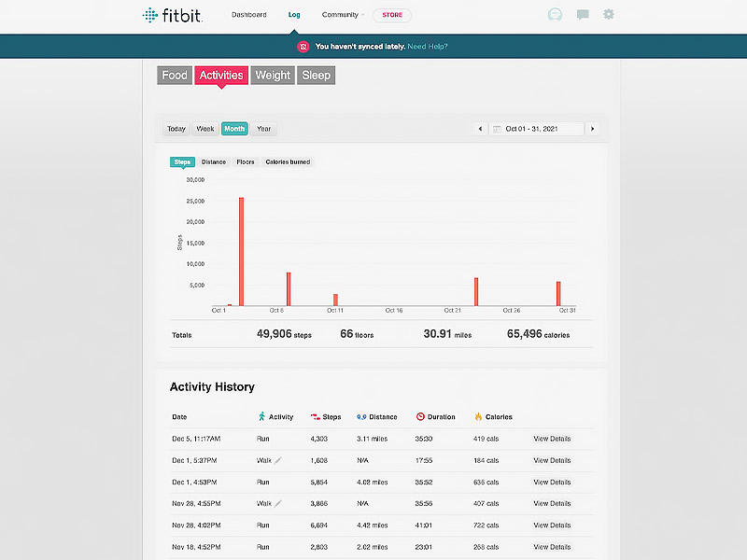Show Distance chart

(x=214, y=161)
